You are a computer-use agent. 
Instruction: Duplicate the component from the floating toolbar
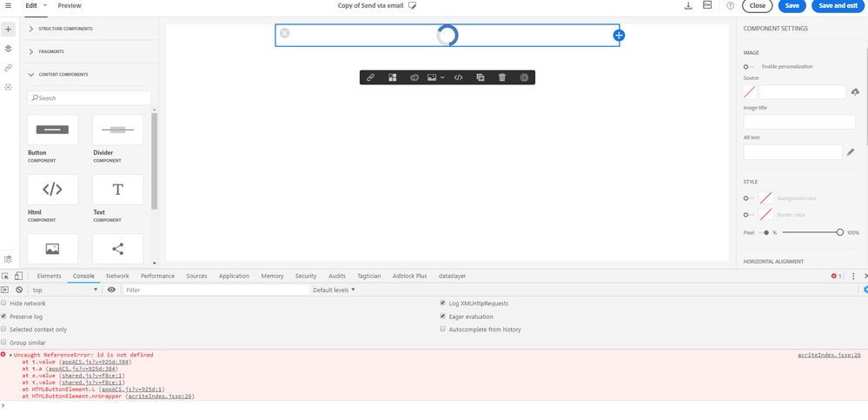(480, 77)
